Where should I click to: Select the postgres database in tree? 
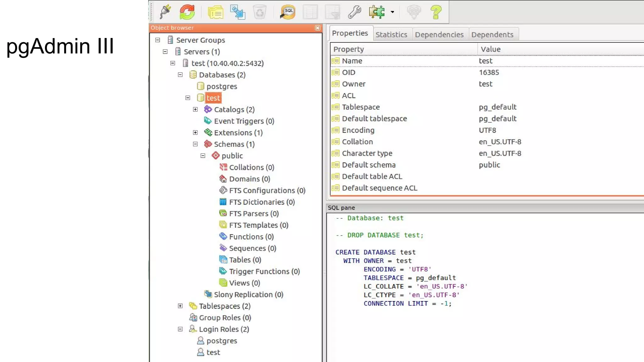[221, 86]
